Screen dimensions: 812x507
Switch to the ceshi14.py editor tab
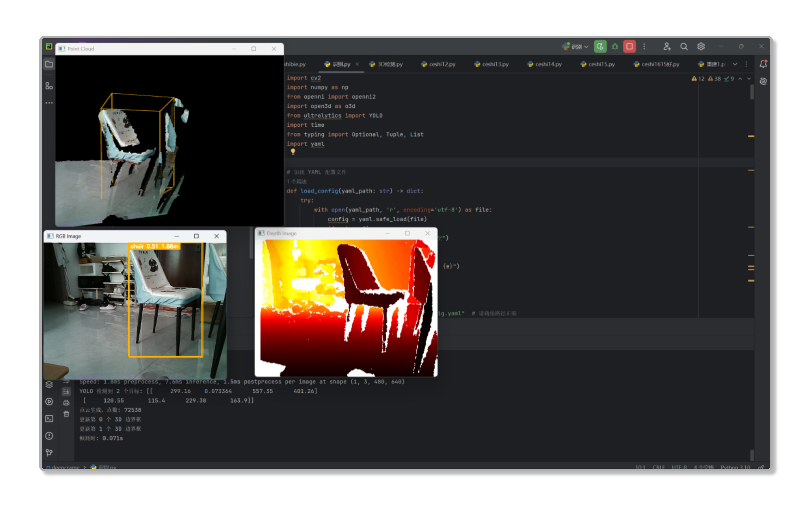(544, 64)
